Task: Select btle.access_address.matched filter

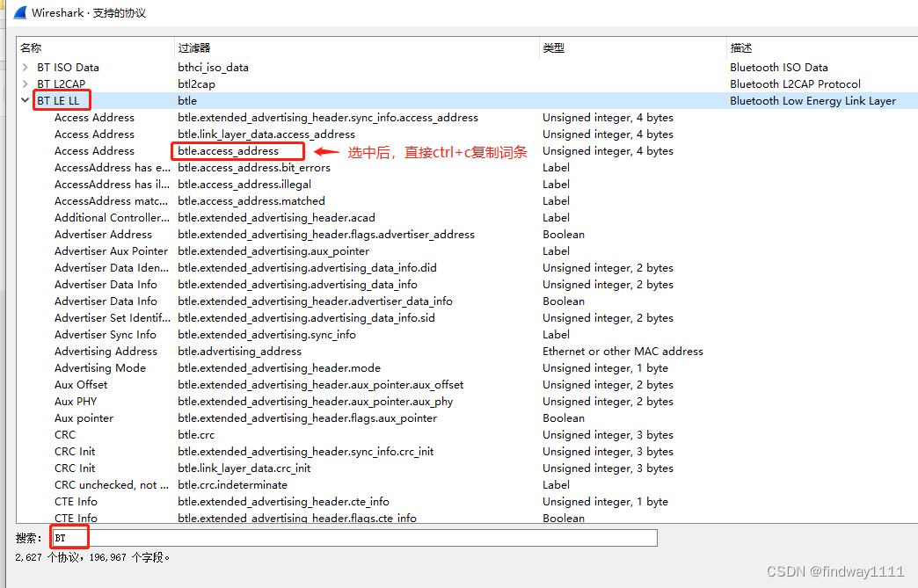Action: 251,200
